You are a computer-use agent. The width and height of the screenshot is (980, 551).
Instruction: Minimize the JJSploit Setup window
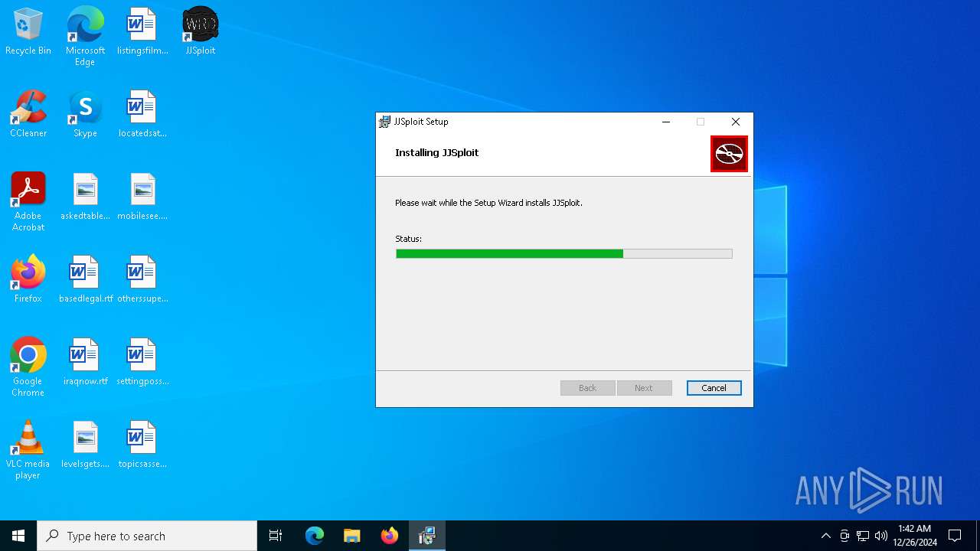coord(666,122)
